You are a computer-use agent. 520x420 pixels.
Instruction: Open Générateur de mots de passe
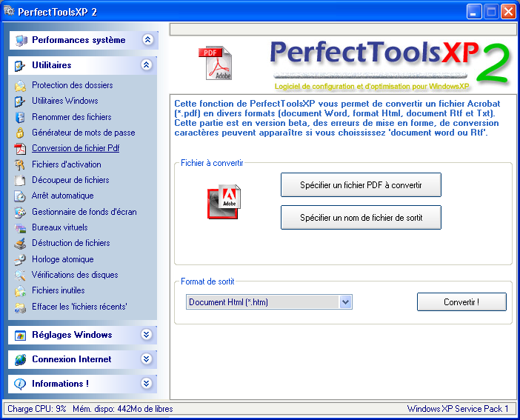[84, 133]
